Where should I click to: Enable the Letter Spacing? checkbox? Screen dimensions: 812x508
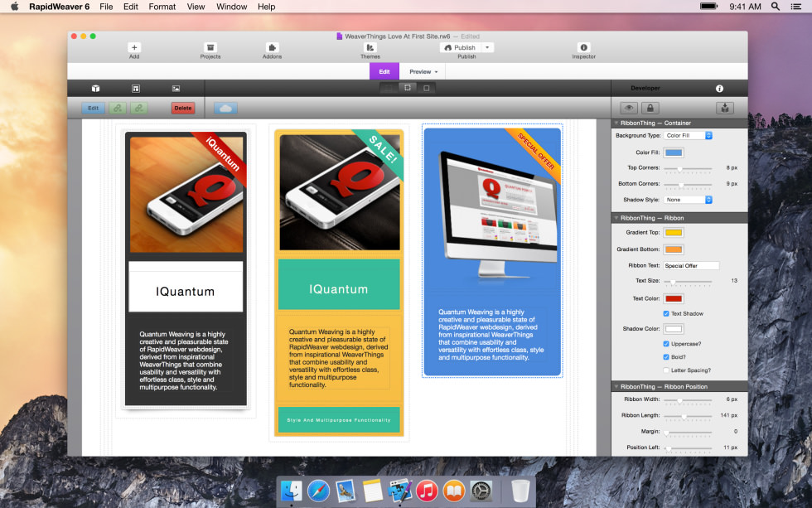tap(666, 370)
